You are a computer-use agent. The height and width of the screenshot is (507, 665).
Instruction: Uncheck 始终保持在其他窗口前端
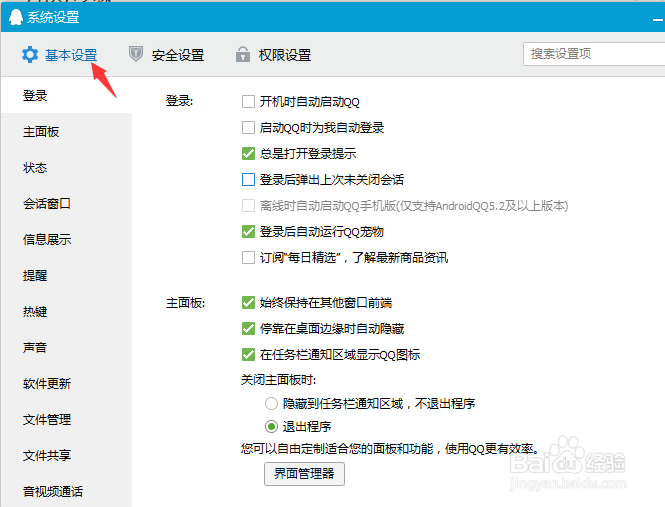click(x=248, y=303)
